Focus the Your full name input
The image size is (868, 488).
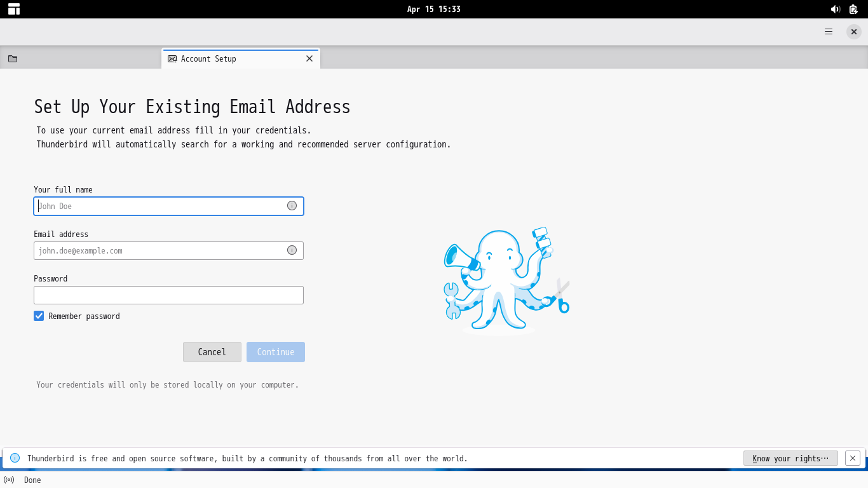[168, 206]
